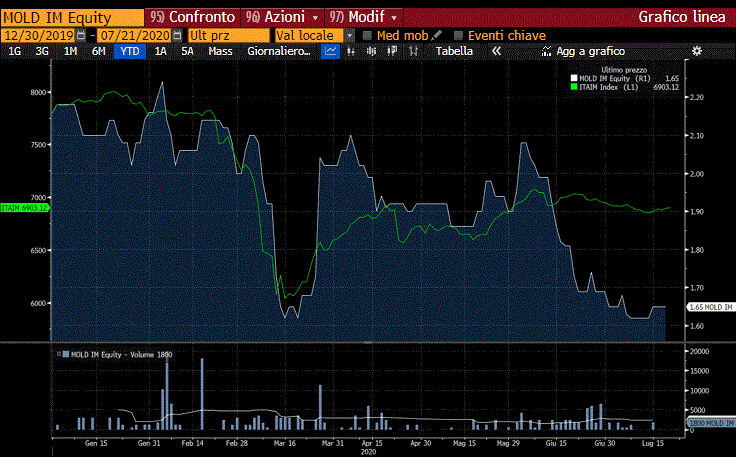Expand the Azioni menu dropdown arrow
736x457 pixels.
[316, 18]
